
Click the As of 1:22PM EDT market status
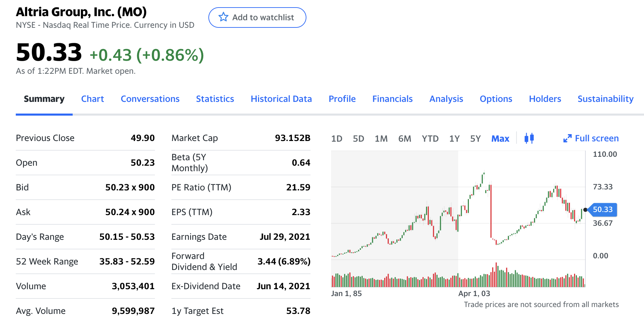76,71
